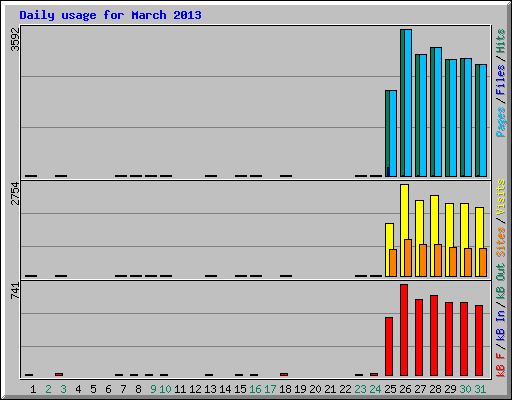The height and width of the screenshot is (400, 512).
Task: Click day label 14 on the x-axis
Action: 225,389
